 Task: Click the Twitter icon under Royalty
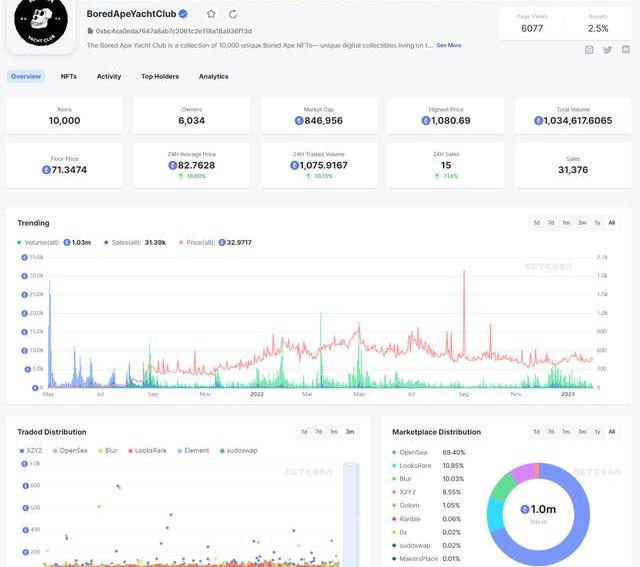(x=607, y=50)
